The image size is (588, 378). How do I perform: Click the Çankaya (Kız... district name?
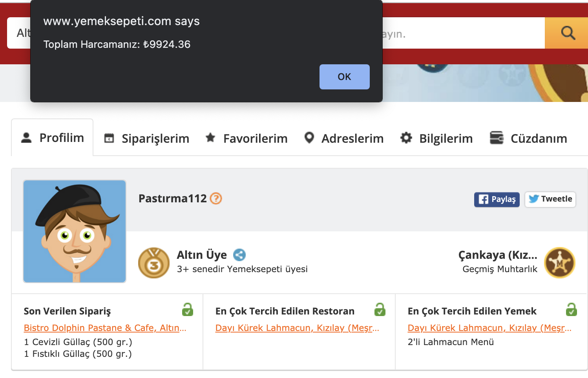(x=498, y=255)
